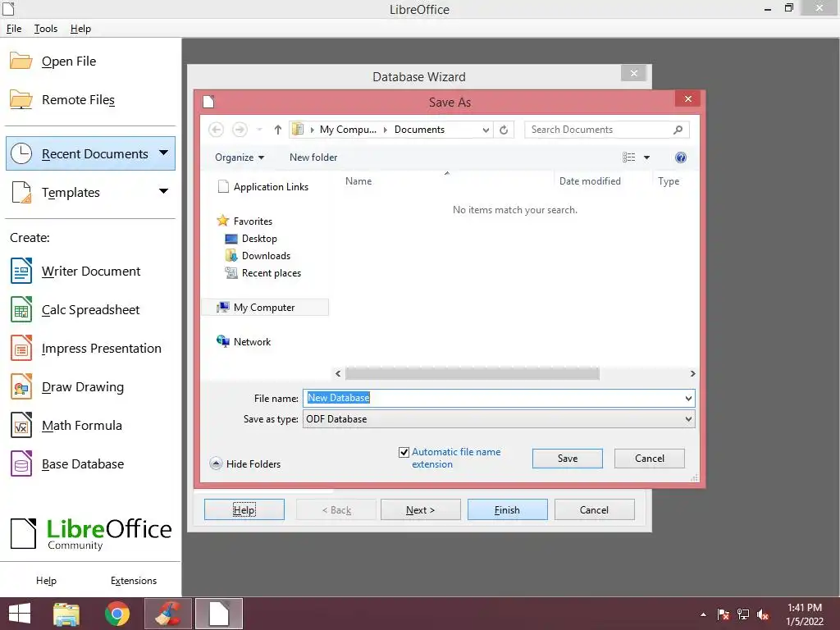Expand Recent Documents dropdown arrow

click(163, 153)
